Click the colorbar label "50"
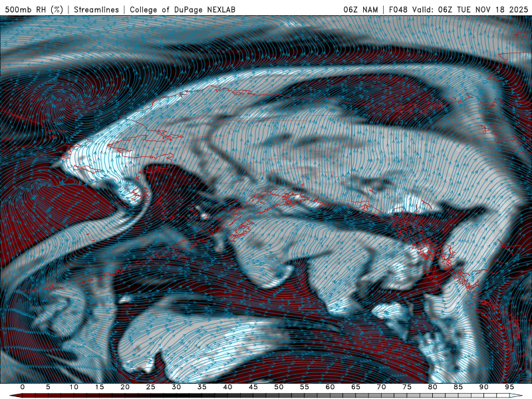The image size is (532, 399). point(279,387)
